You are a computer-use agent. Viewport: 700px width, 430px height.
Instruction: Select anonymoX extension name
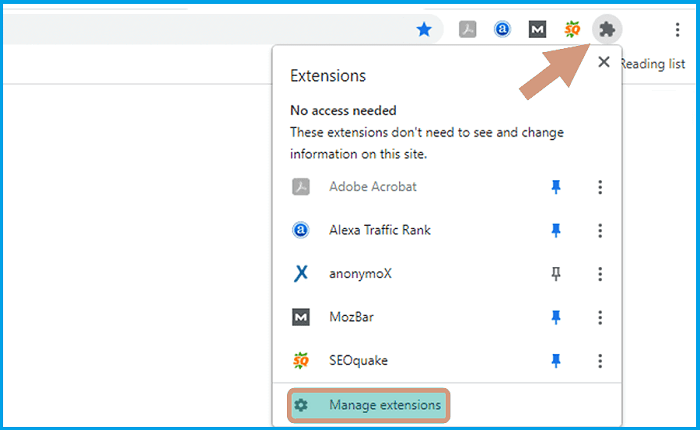point(360,273)
